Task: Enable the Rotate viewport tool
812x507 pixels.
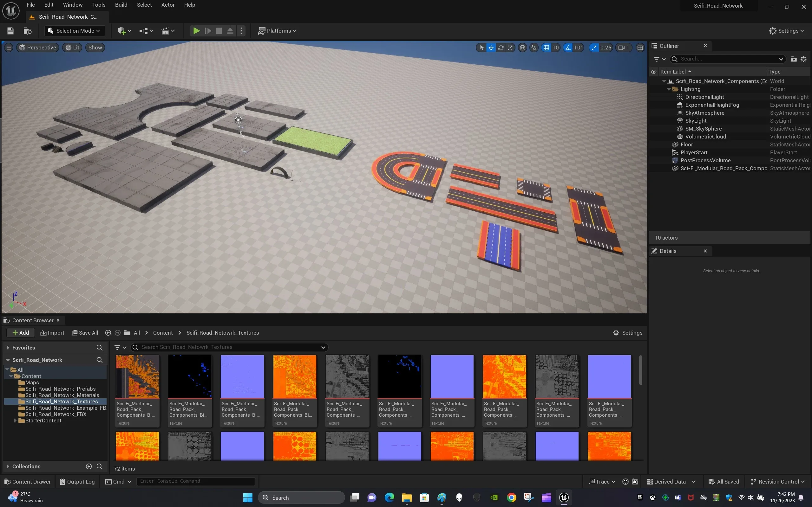Action: 500,48
